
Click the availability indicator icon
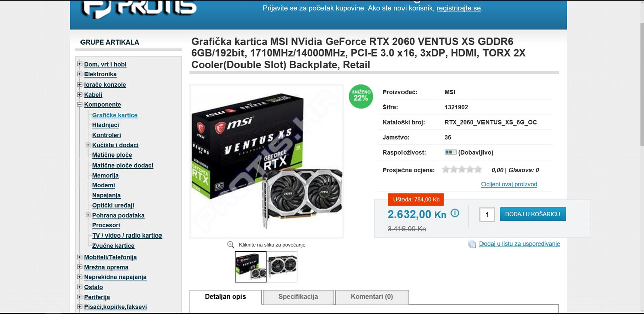(x=450, y=152)
